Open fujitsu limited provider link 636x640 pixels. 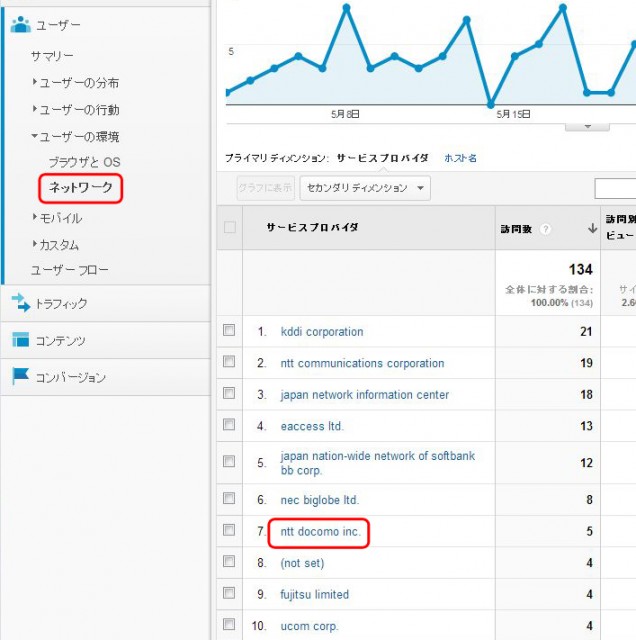tap(314, 595)
